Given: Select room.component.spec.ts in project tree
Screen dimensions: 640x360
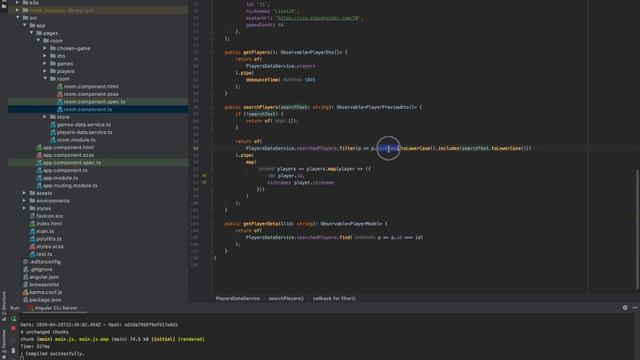Looking at the screenshot, I should click(94, 102).
